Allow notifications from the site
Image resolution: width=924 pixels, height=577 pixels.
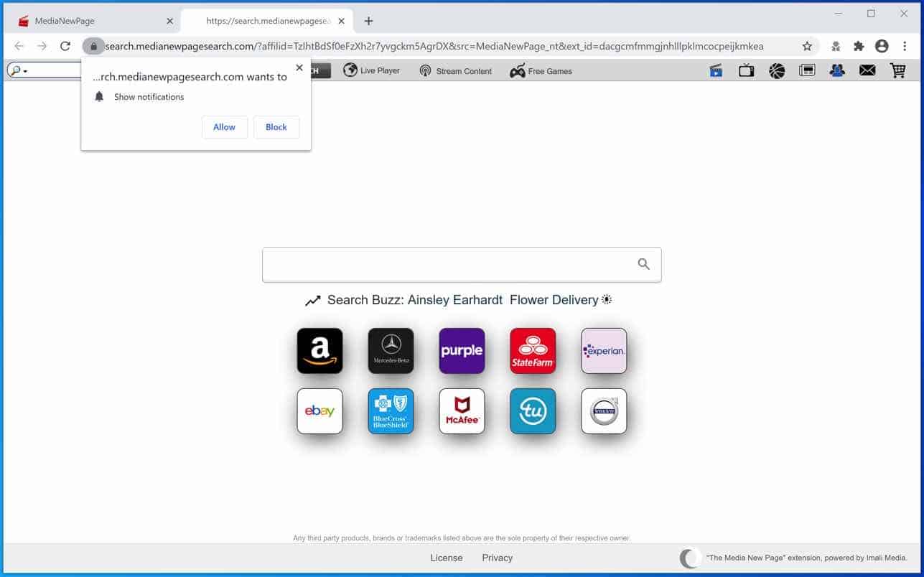tap(224, 127)
